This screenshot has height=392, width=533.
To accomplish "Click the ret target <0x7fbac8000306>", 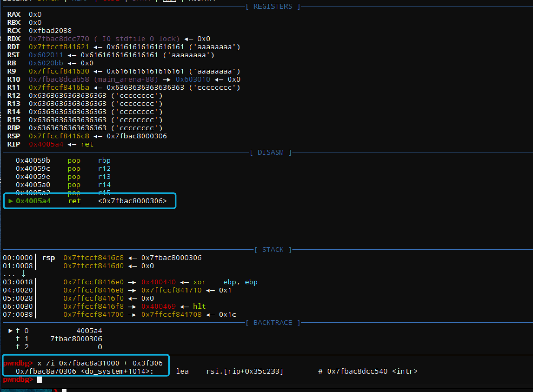I will [x=132, y=201].
